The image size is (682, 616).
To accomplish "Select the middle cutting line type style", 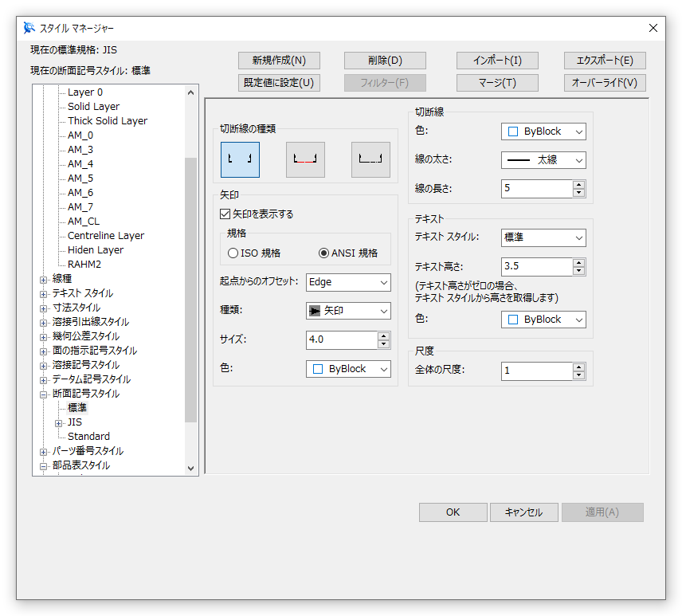I will [x=305, y=159].
